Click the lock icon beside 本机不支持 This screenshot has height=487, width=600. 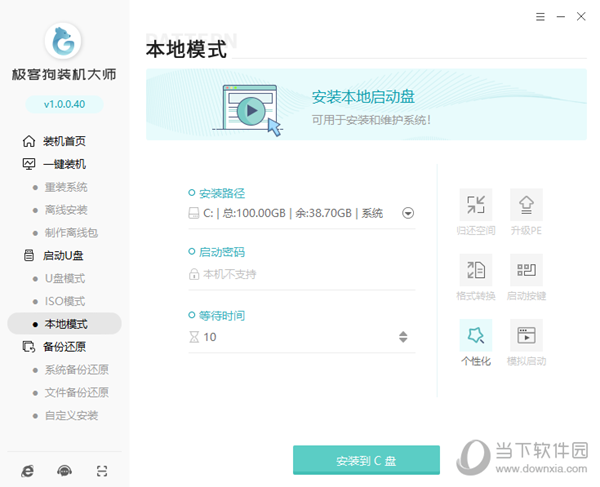(x=194, y=274)
